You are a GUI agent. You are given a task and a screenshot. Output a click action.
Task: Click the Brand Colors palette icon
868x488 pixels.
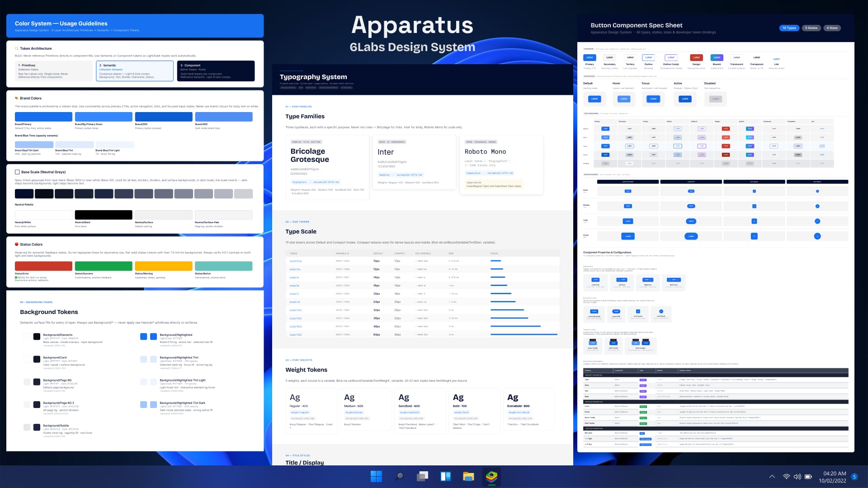pos(17,98)
